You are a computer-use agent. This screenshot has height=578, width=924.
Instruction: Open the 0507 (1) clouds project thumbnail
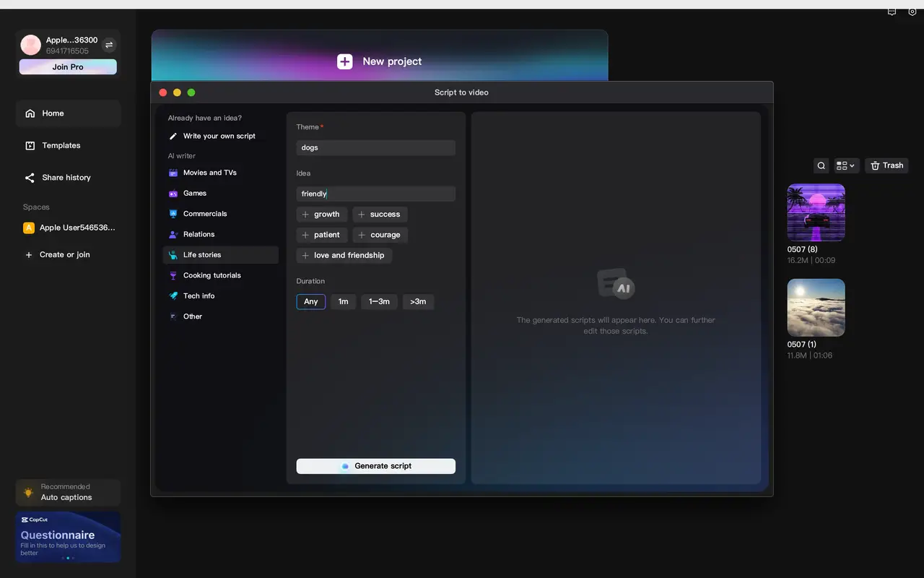[816, 308]
